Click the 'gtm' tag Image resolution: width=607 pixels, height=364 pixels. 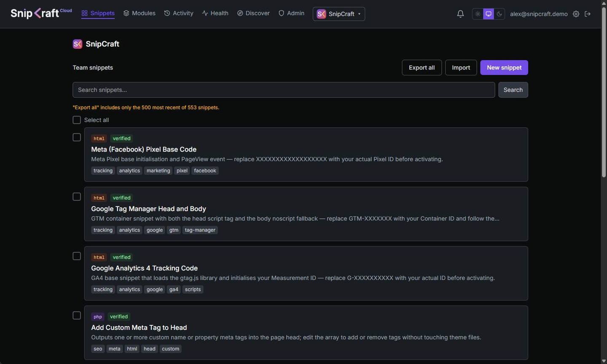174,230
